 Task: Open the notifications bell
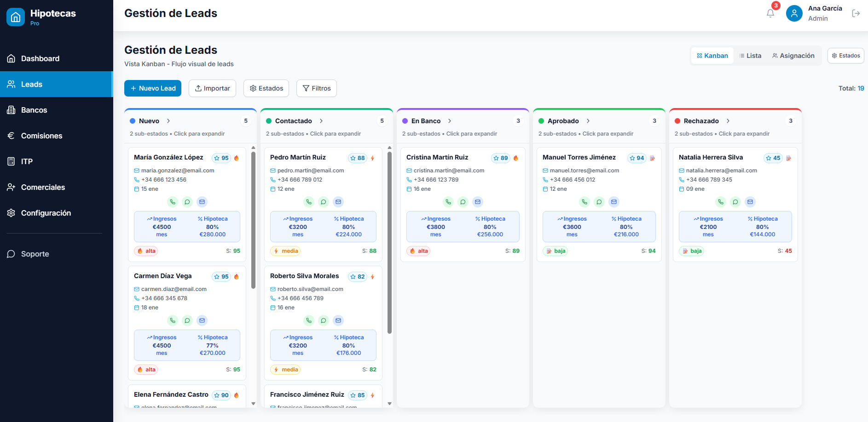click(x=770, y=13)
